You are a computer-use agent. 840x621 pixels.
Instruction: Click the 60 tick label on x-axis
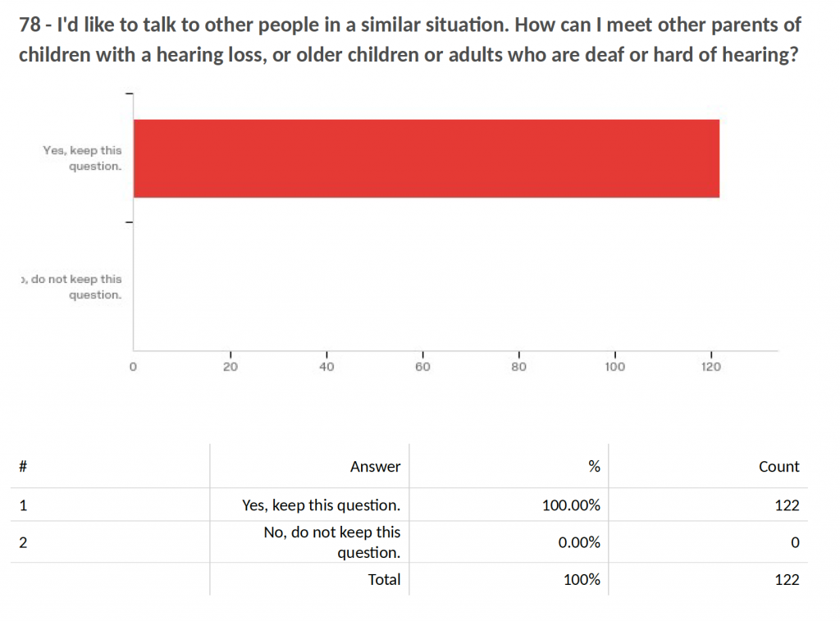[422, 367]
